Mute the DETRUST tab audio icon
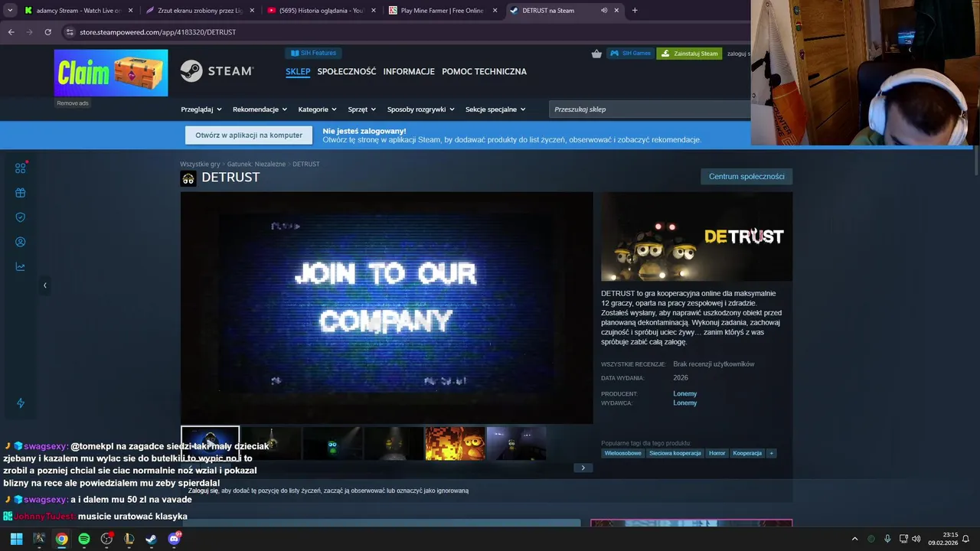 coord(603,11)
